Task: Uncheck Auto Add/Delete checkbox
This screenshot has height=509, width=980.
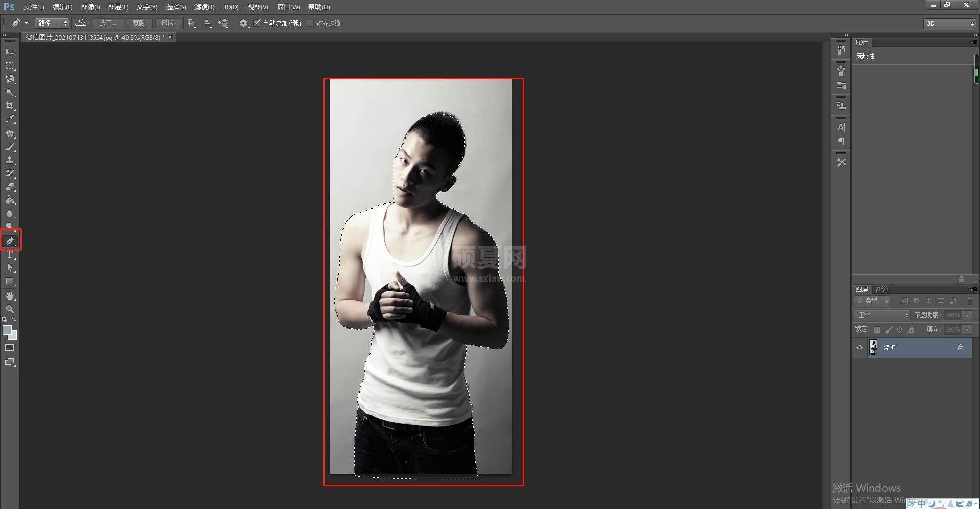Action: [257, 23]
